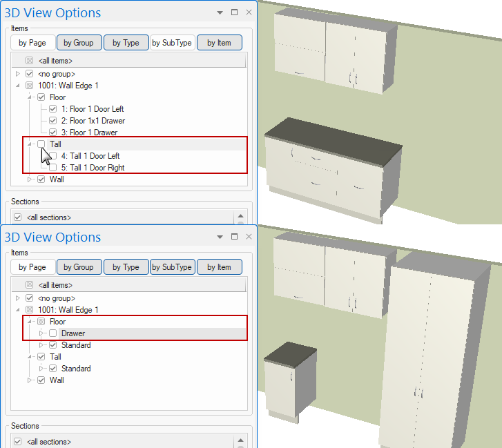Uncheck 1: Floor 1 Door Left item
Image resolution: width=502 pixels, height=448 pixels.
point(53,109)
